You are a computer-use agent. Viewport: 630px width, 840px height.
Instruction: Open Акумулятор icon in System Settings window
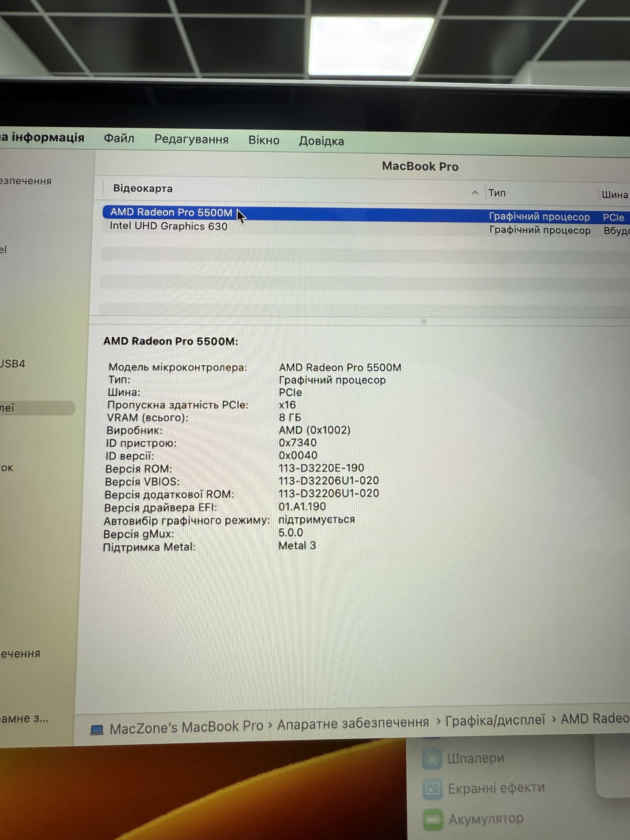(x=433, y=820)
